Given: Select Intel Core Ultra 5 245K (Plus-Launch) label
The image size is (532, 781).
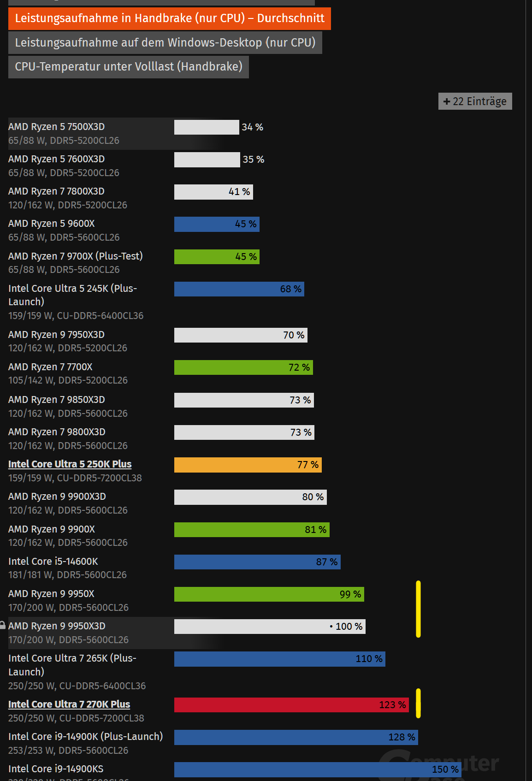Looking at the screenshot, I should 73,295.
